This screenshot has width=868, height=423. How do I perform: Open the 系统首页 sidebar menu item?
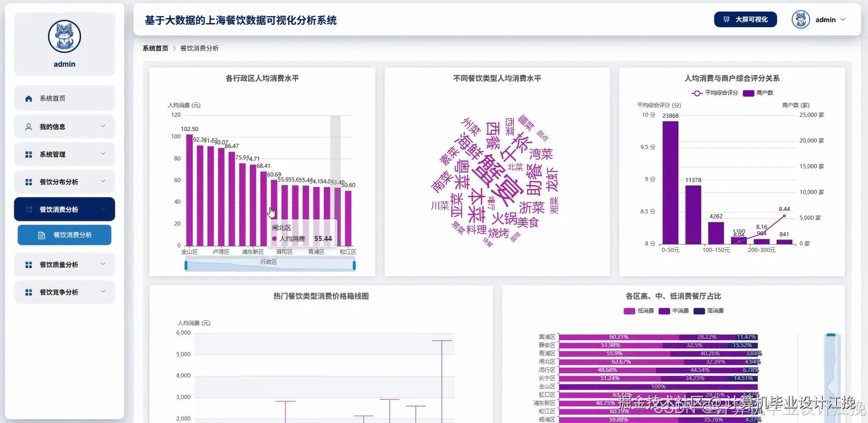click(x=64, y=99)
